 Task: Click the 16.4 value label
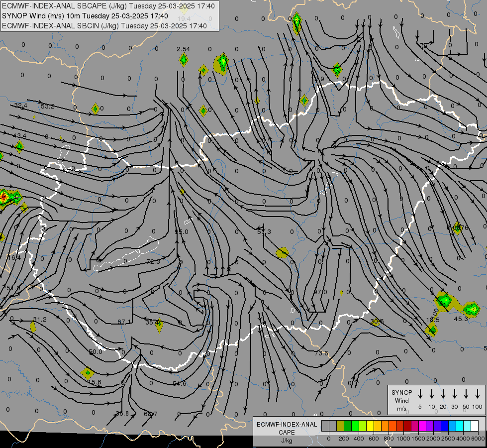[14, 258]
